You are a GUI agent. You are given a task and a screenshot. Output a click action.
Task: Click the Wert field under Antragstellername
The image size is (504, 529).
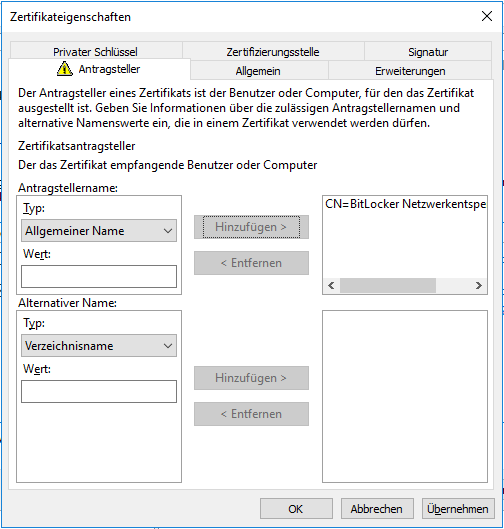click(99, 277)
